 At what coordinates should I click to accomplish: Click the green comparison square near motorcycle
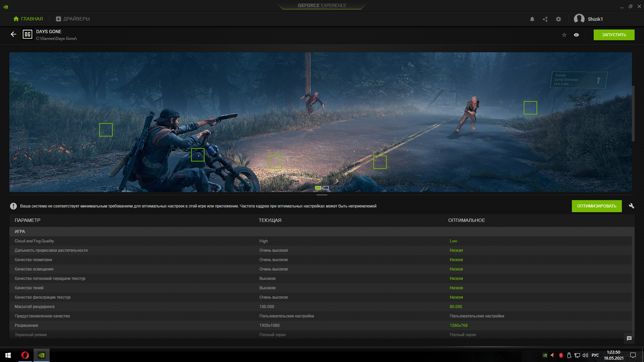pos(198,155)
